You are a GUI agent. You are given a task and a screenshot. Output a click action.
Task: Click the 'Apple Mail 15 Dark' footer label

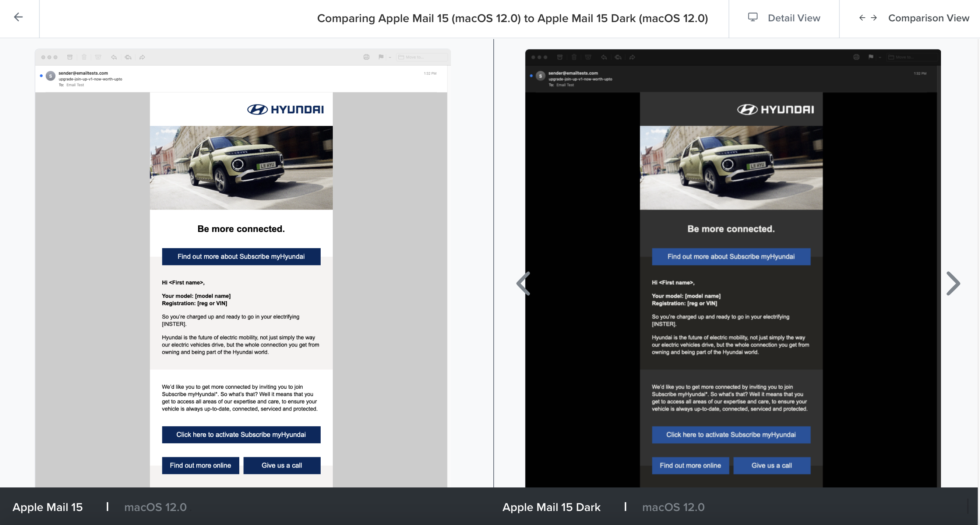551,507
